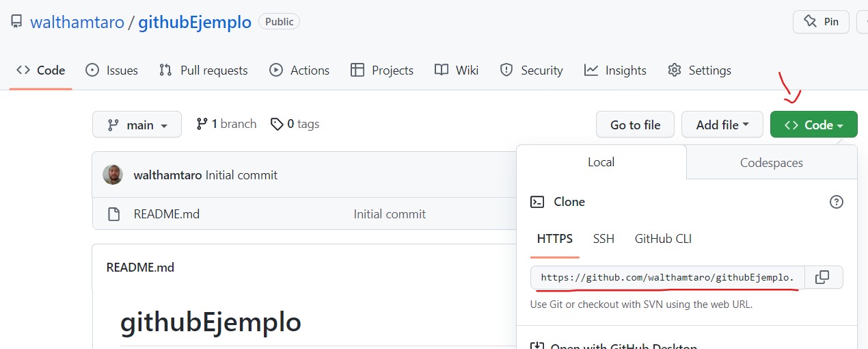The image size is (868, 349).
Task: Open walthamtaro's avatar thumbnail in commit row
Action: (113, 174)
